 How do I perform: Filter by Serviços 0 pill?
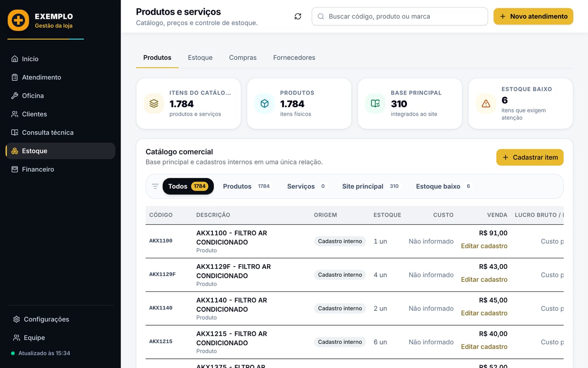point(306,186)
